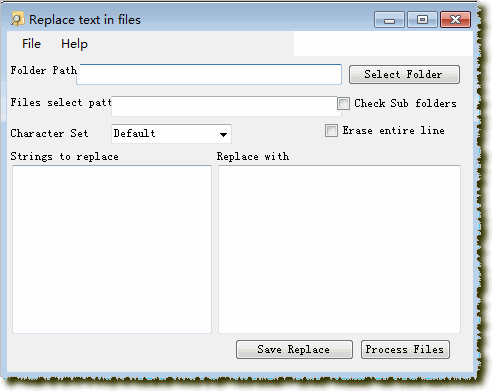Open the Help menu

(x=74, y=44)
